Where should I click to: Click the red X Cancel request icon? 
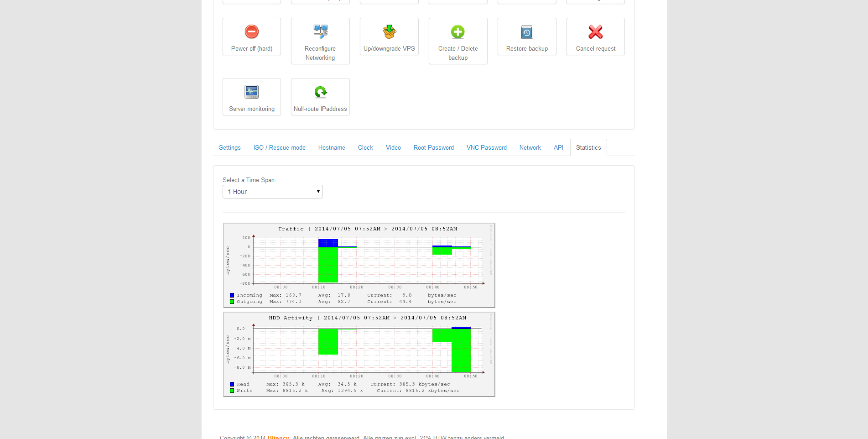tap(595, 32)
